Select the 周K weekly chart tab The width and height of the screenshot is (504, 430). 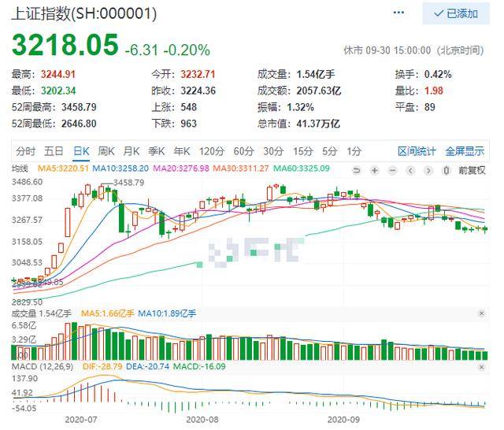(x=106, y=151)
